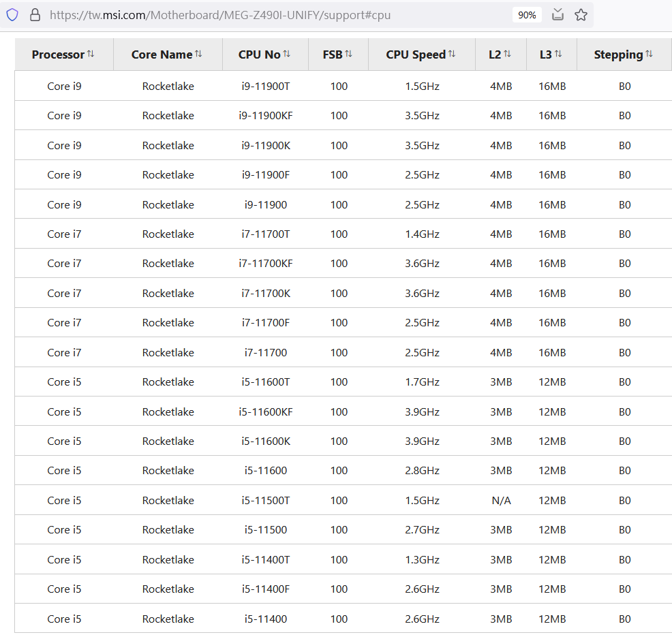Click the FSB column sort arrows
672x637 pixels.
[348, 54]
